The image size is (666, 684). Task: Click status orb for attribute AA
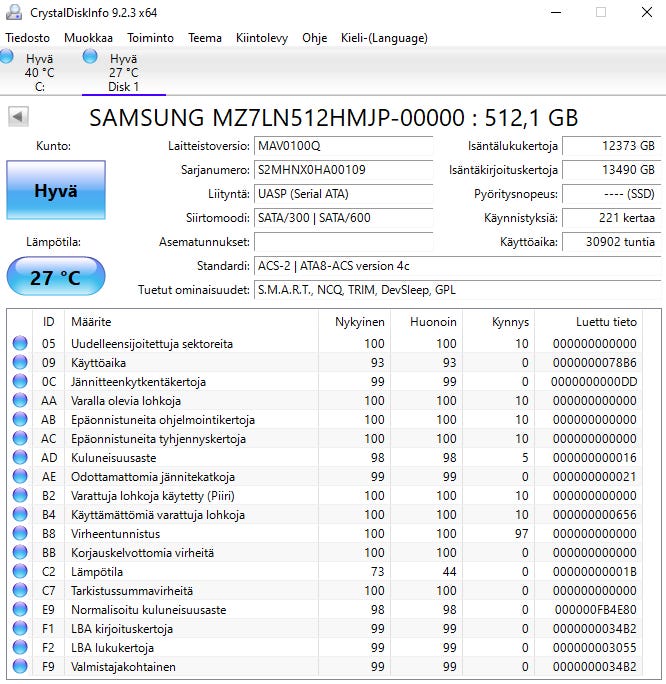click(x=20, y=400)
